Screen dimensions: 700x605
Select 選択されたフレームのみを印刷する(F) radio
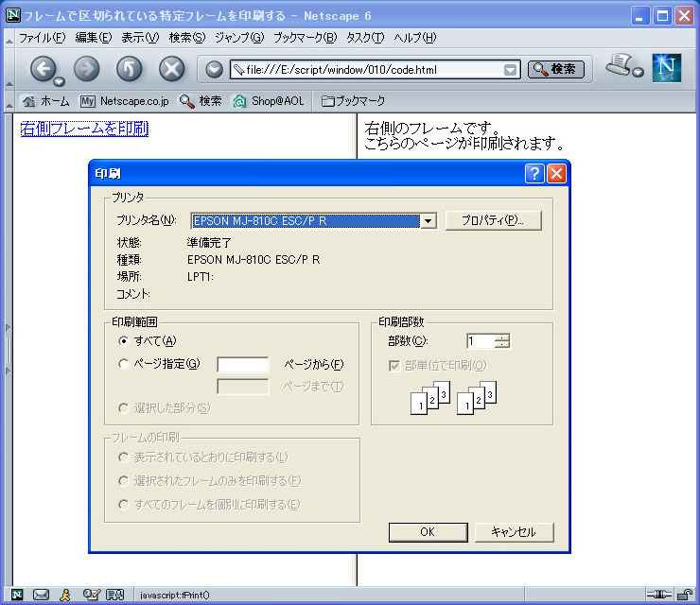click(124, 481)
